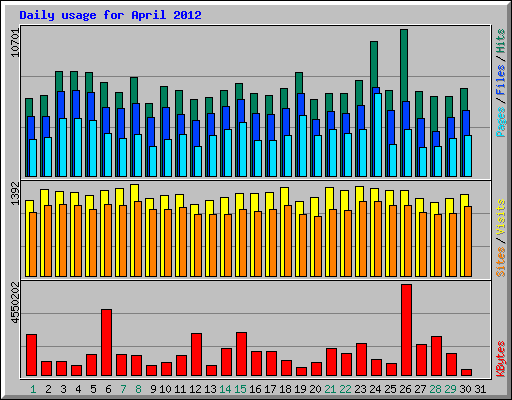Image resolution: width=512 pixels, height=400 pixels.
Task: Click the green Hits bar for day 26
Action: coord(404,65)
